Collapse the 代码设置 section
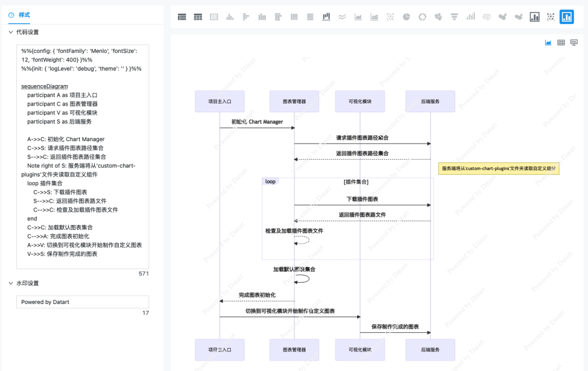 [x=23, y=32]
